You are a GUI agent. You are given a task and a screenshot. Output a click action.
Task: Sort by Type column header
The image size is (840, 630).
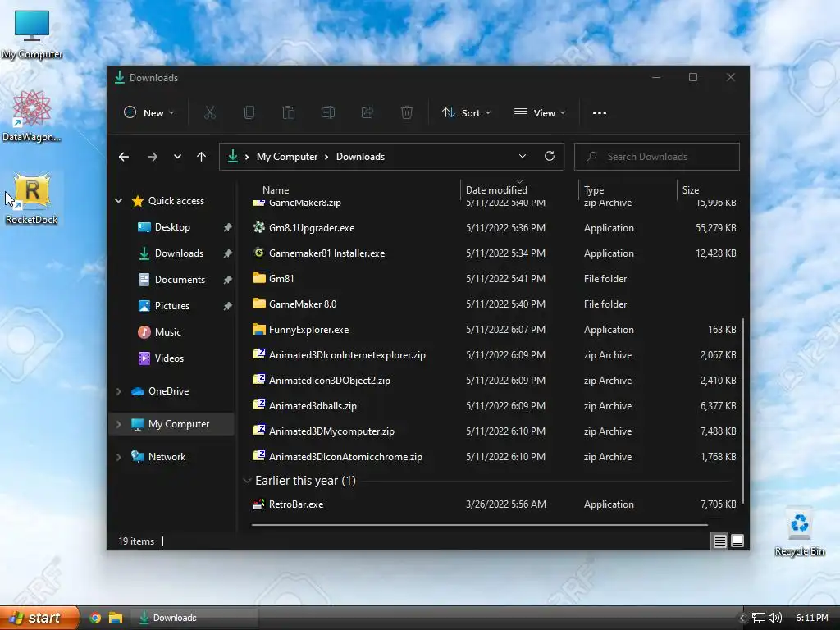(594, 189)
